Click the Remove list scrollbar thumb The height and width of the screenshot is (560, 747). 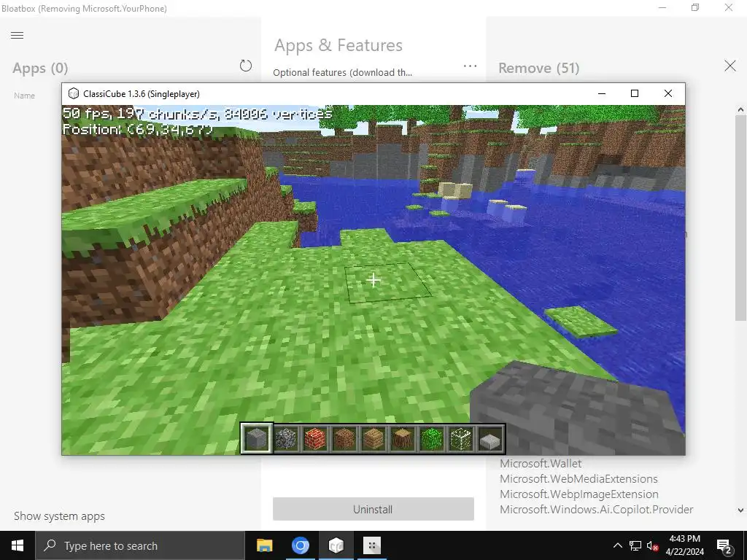click(x=740, y=217)
